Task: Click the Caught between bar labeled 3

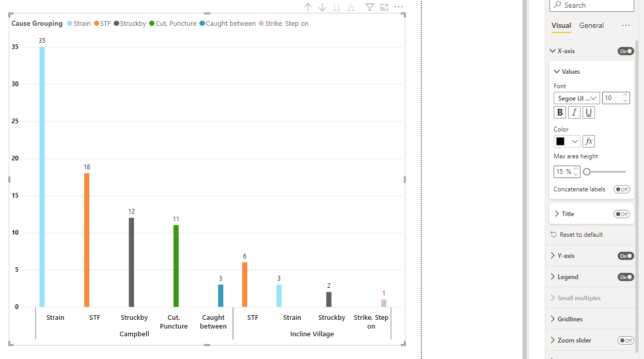Action: point(221,296)
